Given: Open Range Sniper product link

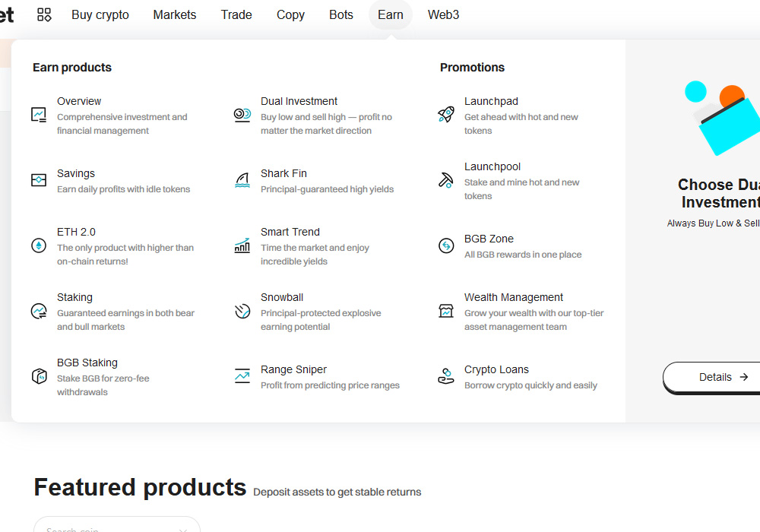Looking at the screenshot, I should point(293,369).
